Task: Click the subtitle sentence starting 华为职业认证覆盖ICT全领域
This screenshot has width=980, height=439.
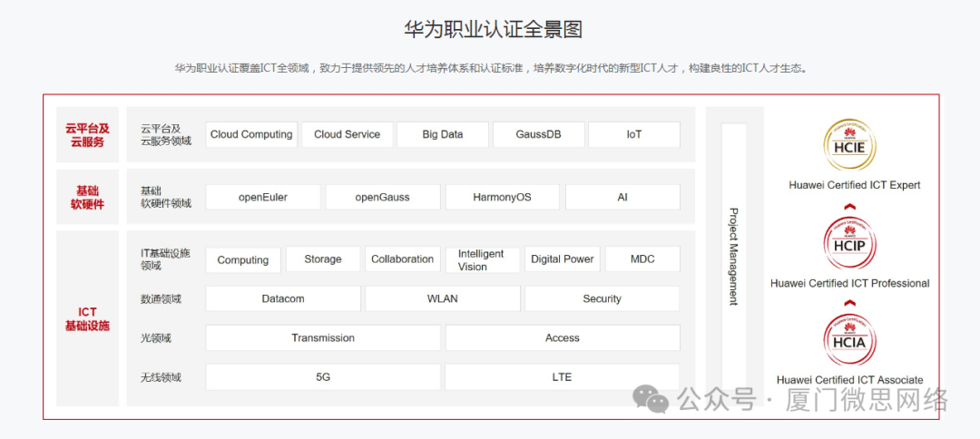Action: point(491,68)
